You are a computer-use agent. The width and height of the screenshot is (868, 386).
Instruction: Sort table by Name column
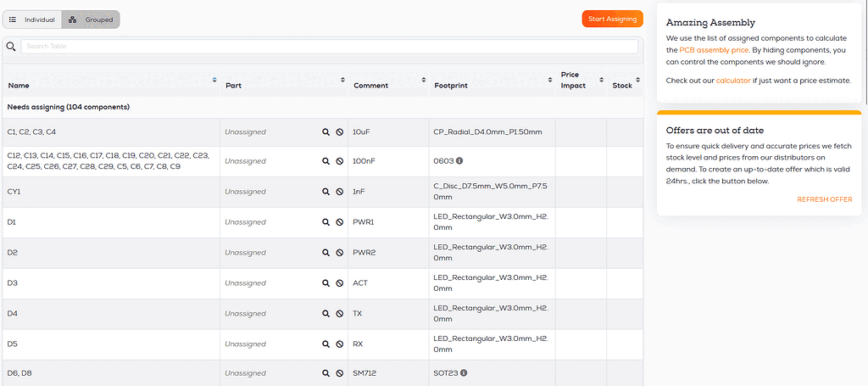[214, 80]
